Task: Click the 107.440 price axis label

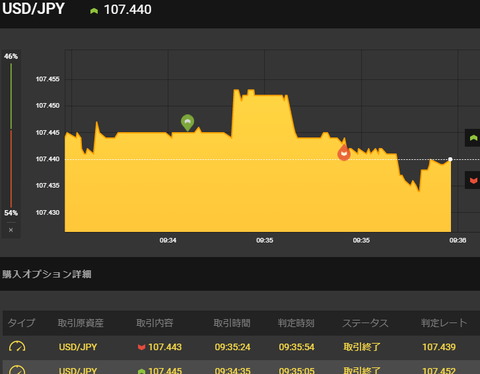Action: pos(48,159)
